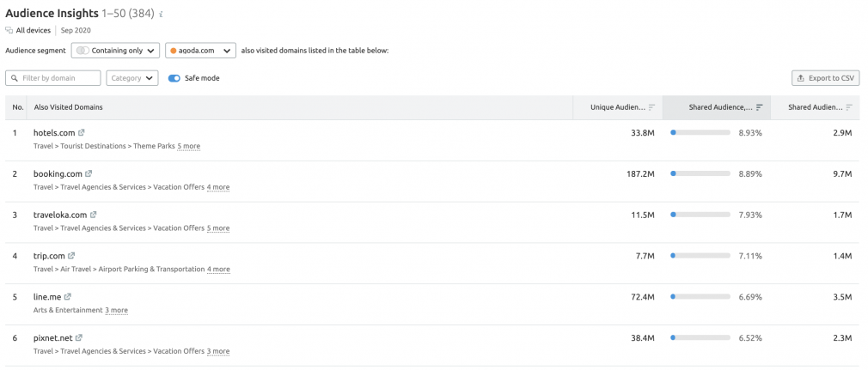Click the Sep 2020 date label

click(76, 30)
